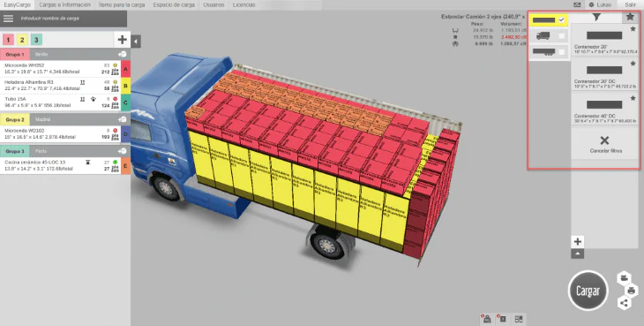Viewport: 644px width, 326px height.
Task: Select group filter number 2
Action: click(x=22, y=40)
